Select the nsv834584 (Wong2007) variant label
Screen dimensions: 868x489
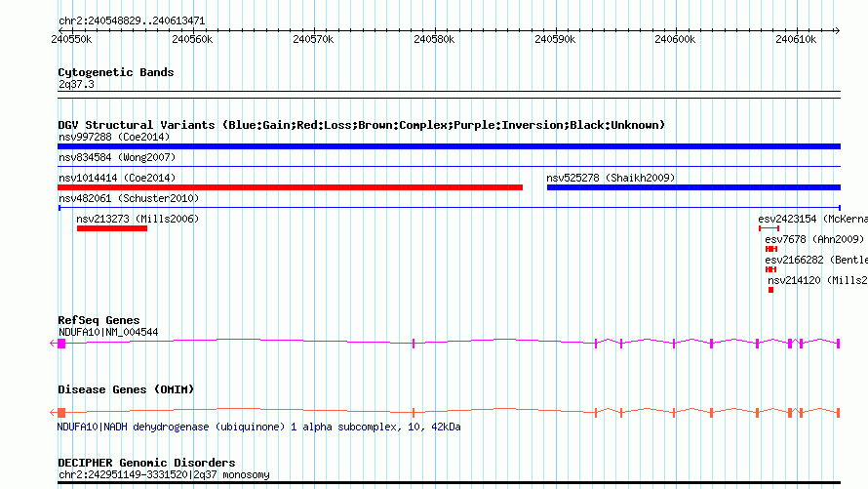117,157
